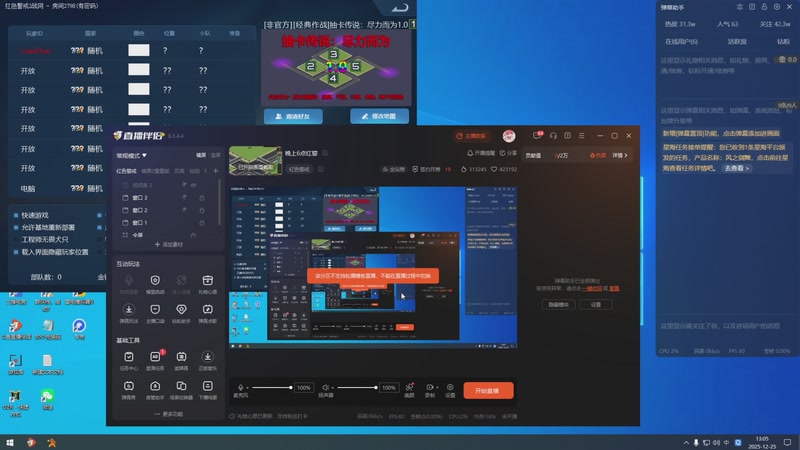Click 主播数据 button in title bar
Image resolution: width=800 pixels, height=450 pixels.
pos(471,136)
